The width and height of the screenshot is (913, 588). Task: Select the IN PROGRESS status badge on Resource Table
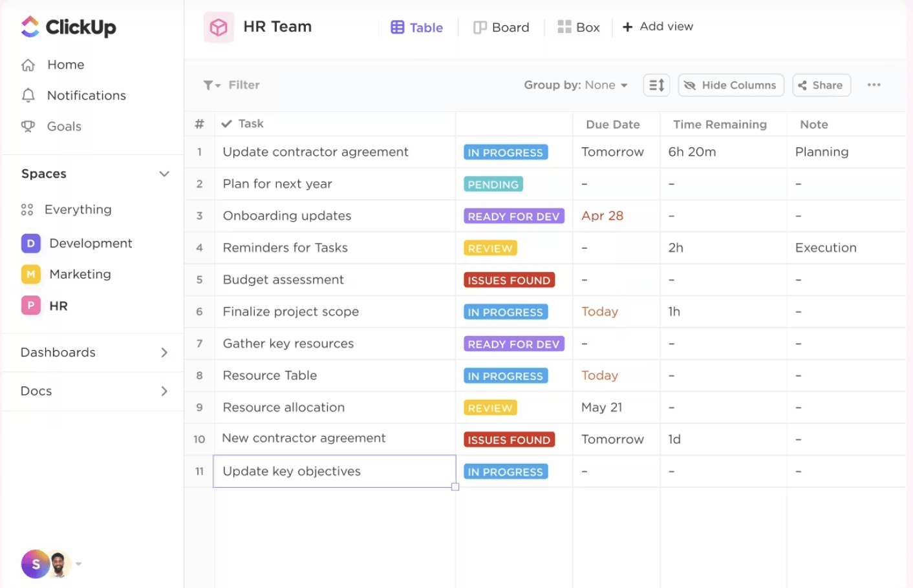[x=505, y=375]
